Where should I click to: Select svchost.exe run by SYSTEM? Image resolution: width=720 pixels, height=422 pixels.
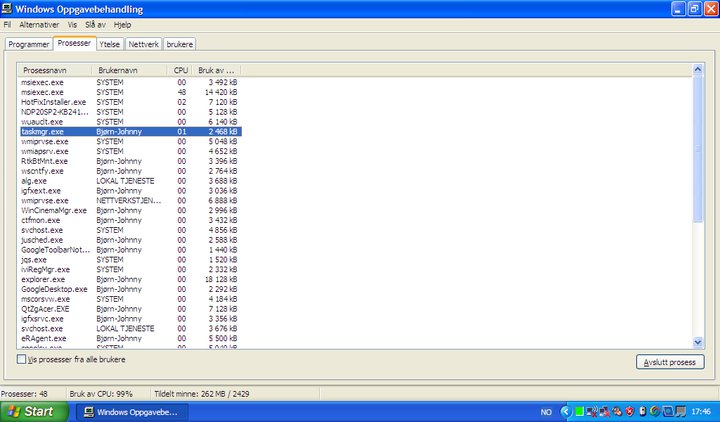tap(130, 230)
